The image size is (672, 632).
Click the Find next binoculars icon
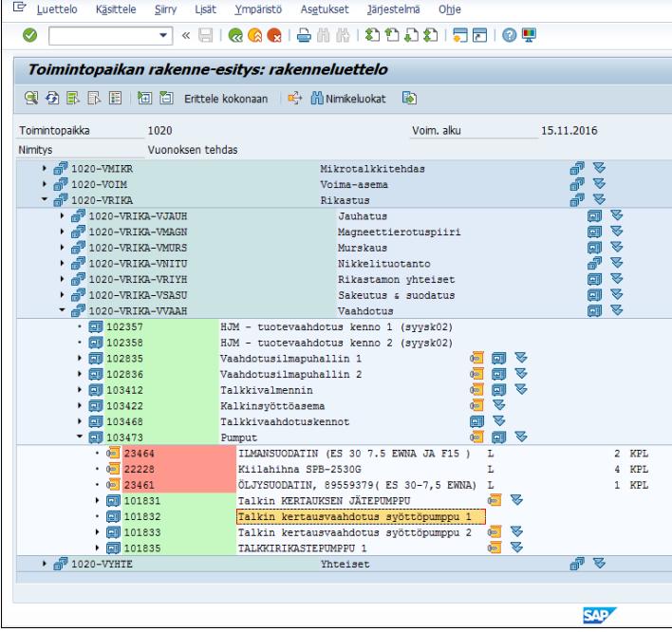click(343, 35)
